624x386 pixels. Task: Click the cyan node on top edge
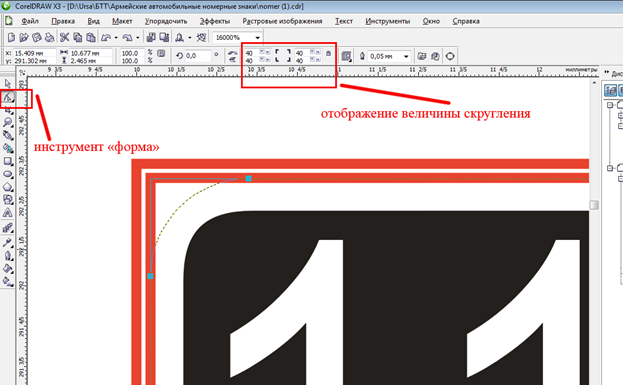point(248,178)
